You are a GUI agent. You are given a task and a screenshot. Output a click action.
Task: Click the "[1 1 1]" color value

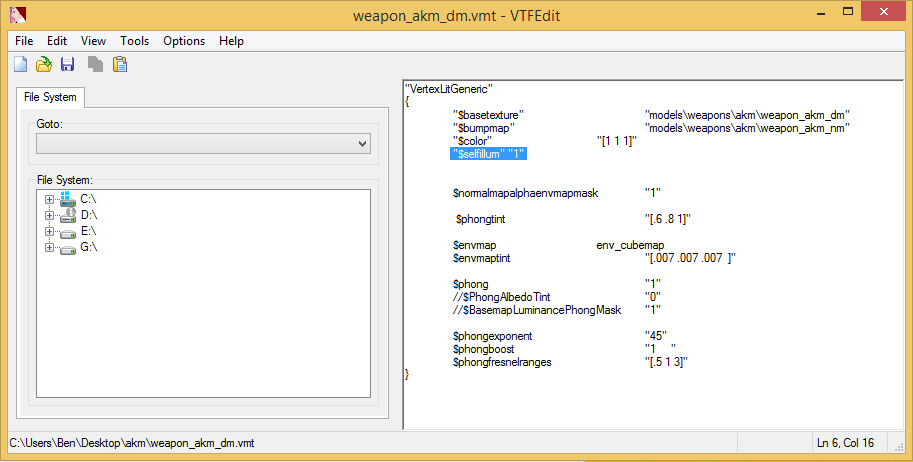617,141
